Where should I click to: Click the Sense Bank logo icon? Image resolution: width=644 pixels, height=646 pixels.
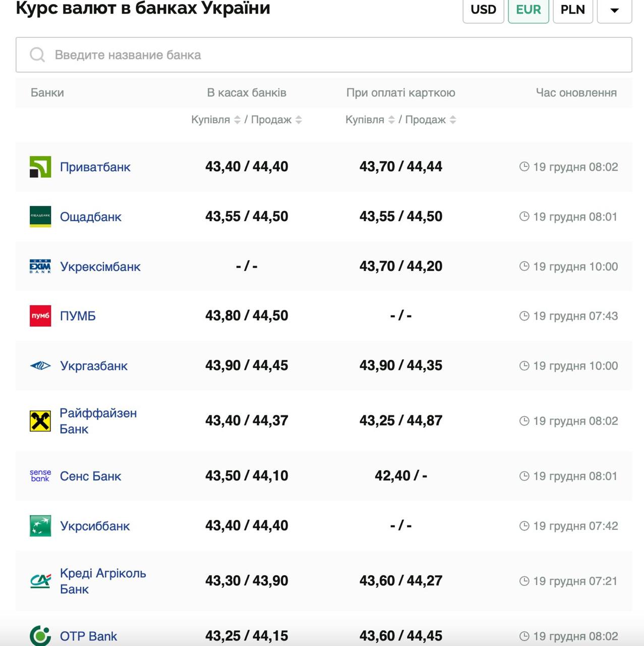point(40,476)
